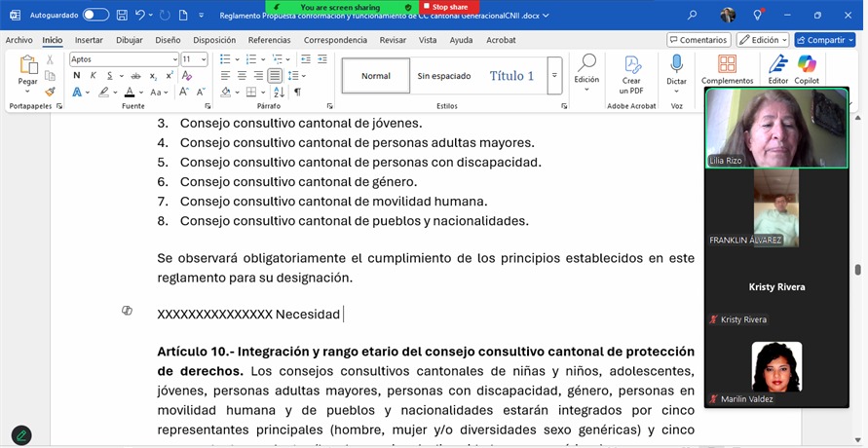Sort text with the A-Z icon
This screenshot has width=868, height=448.
click(x=279, y=92)
